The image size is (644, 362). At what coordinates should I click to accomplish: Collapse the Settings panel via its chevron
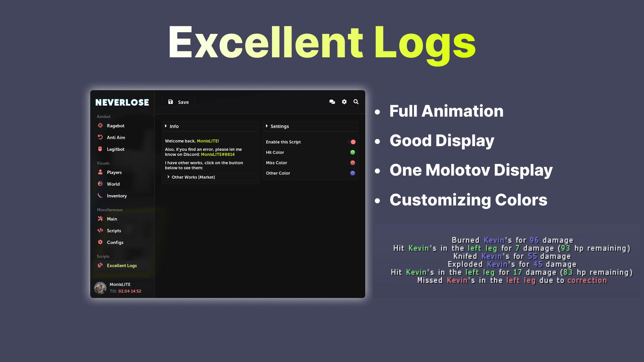(267, 126)
